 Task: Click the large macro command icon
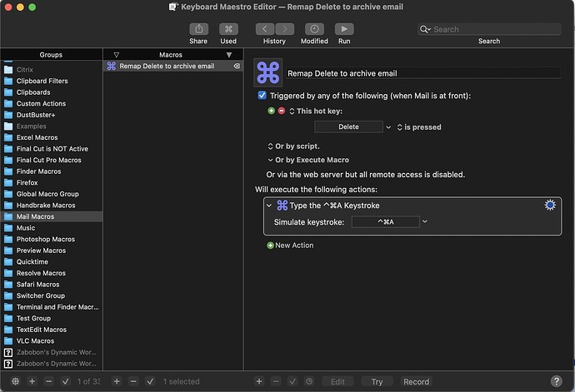coord(268,72)
